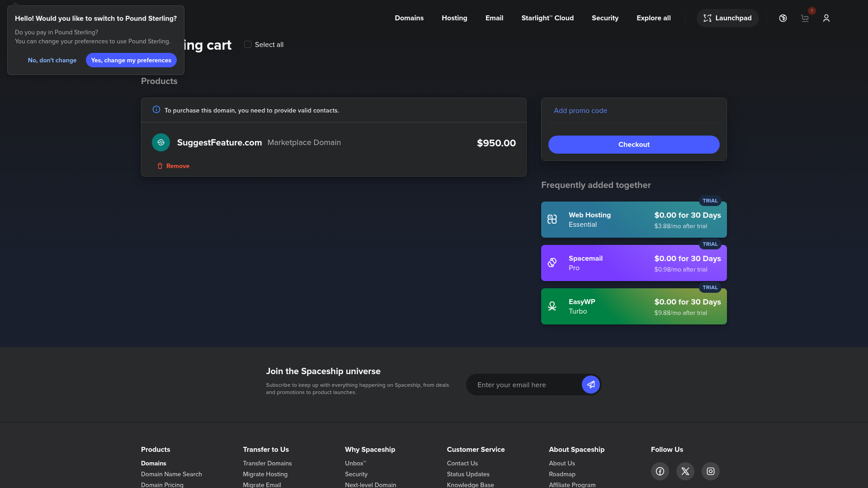This screenshot has width=868, height=488.
Task: Open the user account icon
Action: click(x=826, y=18)
